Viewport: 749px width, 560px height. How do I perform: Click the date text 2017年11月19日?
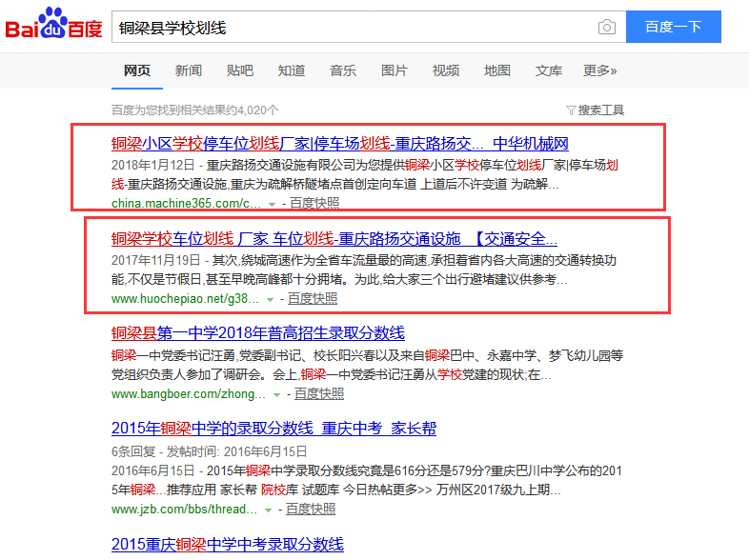click(155, 260)
